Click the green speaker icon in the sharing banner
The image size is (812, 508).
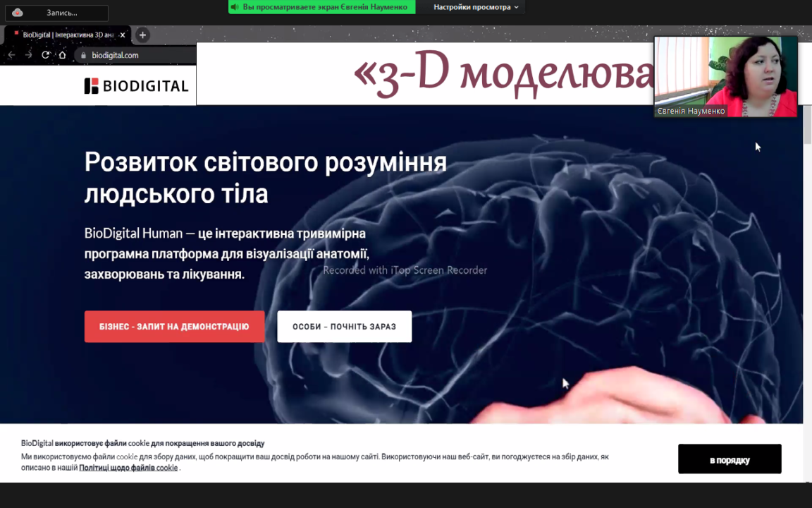235,7
